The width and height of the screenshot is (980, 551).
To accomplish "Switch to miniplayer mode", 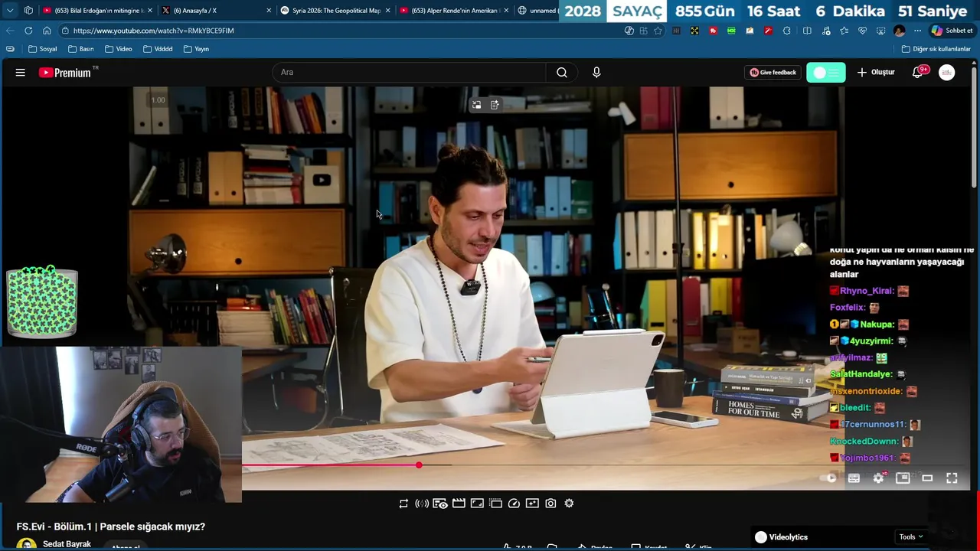I will tap(903, 478).
